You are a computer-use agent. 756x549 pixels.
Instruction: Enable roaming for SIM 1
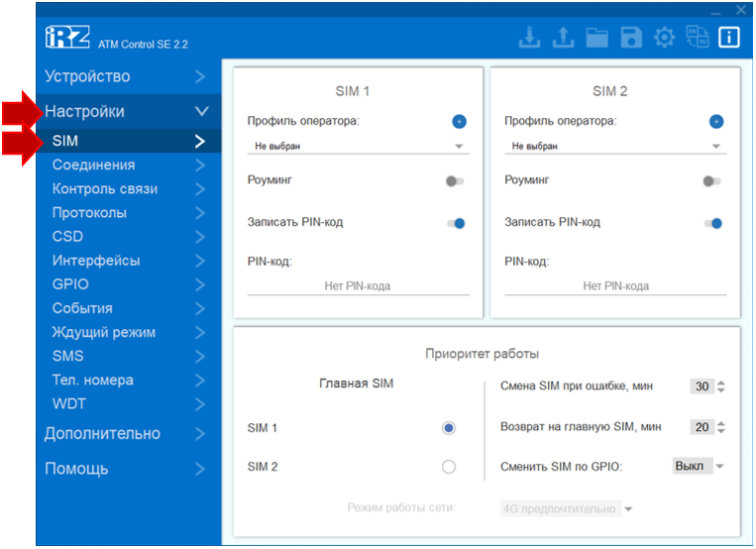point(455,181)
